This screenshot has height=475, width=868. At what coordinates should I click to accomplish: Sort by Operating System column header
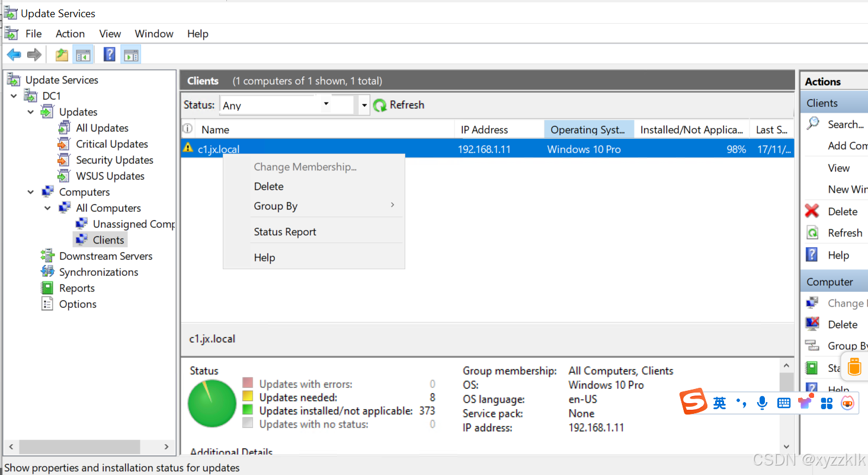pos(589,129)
